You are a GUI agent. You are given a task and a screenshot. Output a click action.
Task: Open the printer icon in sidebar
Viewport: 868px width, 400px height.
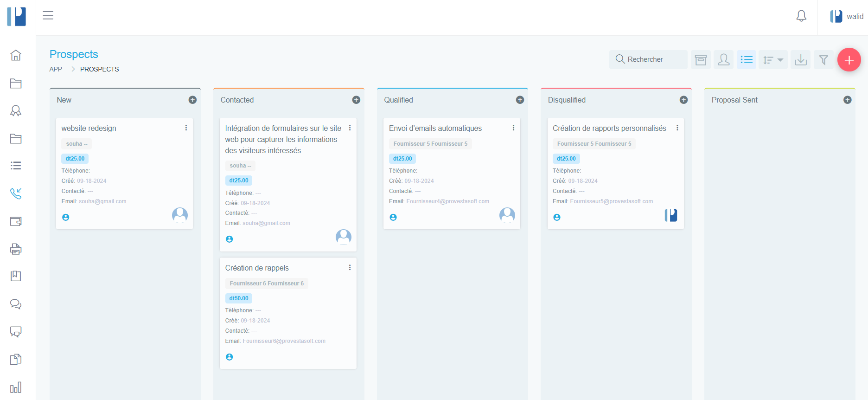[16, 249]
